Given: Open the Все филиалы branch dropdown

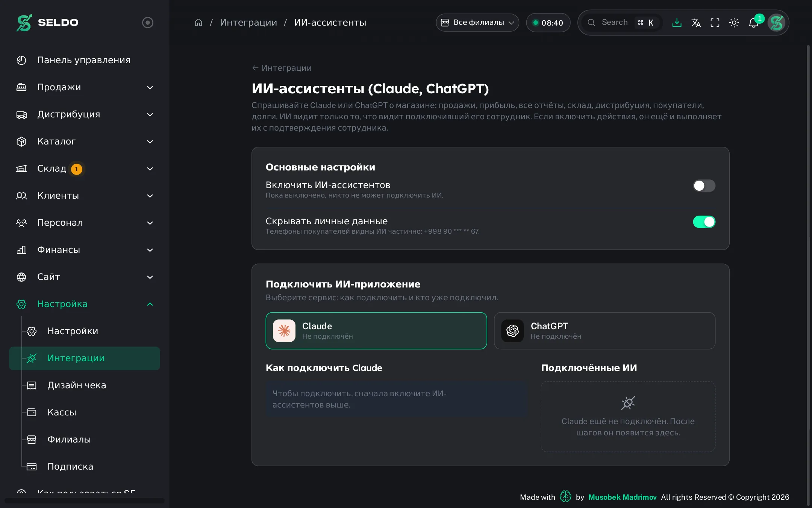Looking at the screenshot, I should [477, 23].
